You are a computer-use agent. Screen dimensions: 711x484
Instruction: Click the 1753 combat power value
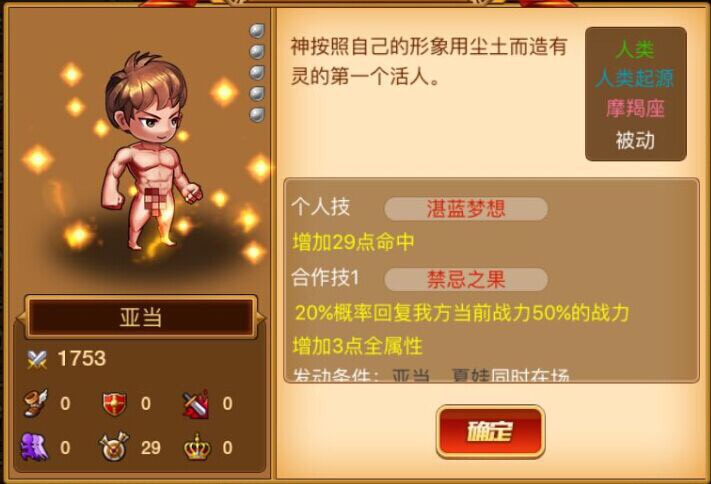tap(82, 359)
